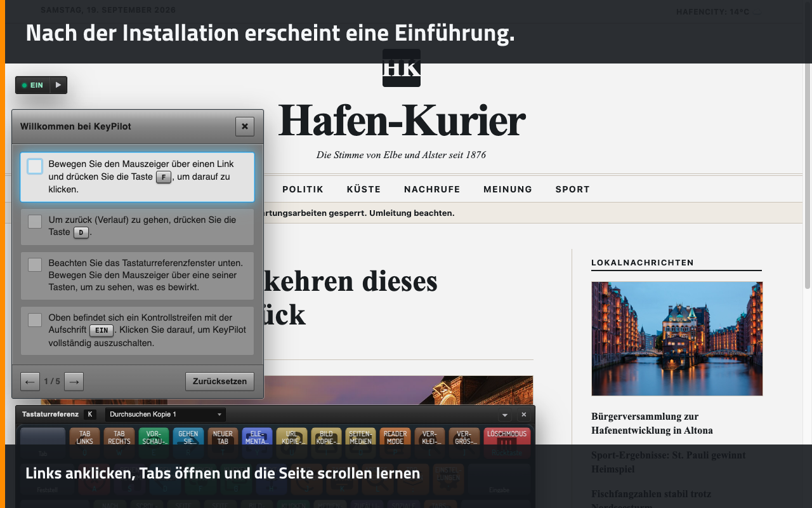Go to the previous tutorial page arrow
Image resolution: width=812 pixels, height=508 pixels.
(x=30, y=382)
